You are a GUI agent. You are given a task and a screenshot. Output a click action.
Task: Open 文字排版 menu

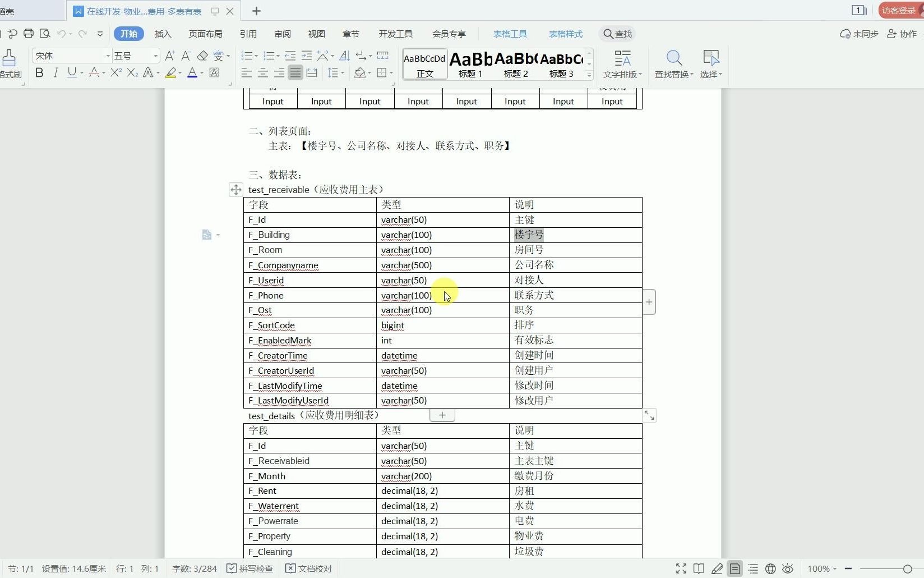(622, 65)
